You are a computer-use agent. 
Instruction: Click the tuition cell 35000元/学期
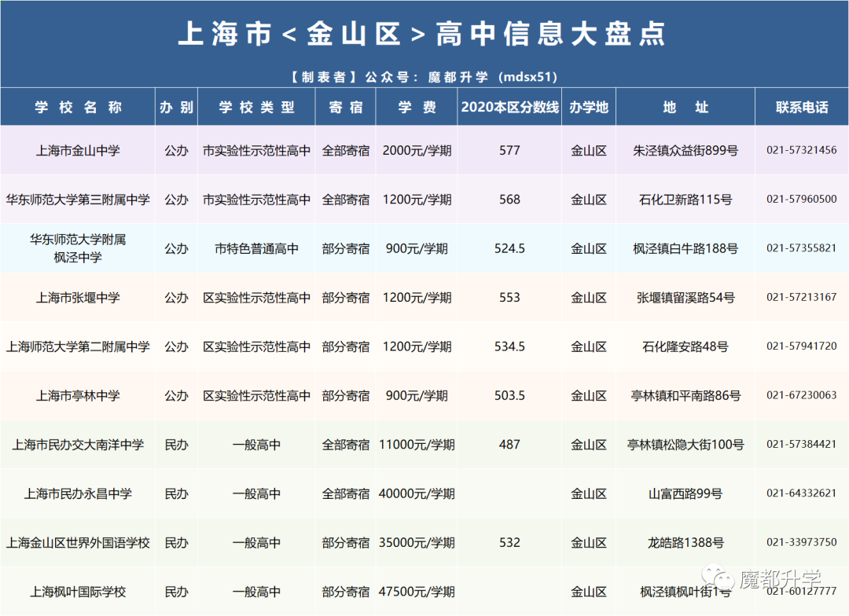(x=417, y=543)
